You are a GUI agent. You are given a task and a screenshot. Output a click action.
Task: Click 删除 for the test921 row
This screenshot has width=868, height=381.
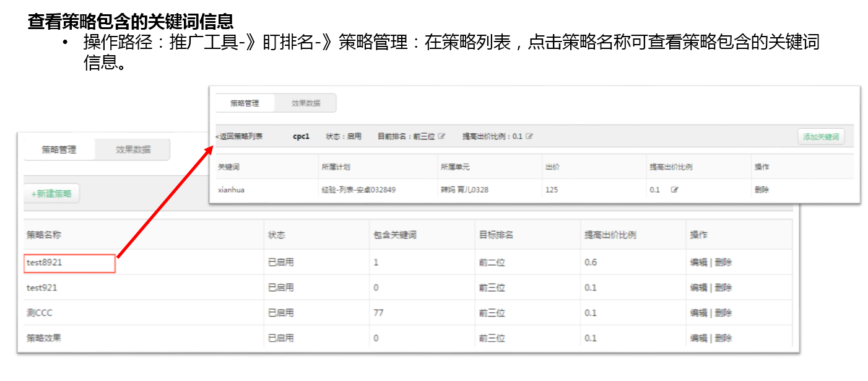(723, 287)
